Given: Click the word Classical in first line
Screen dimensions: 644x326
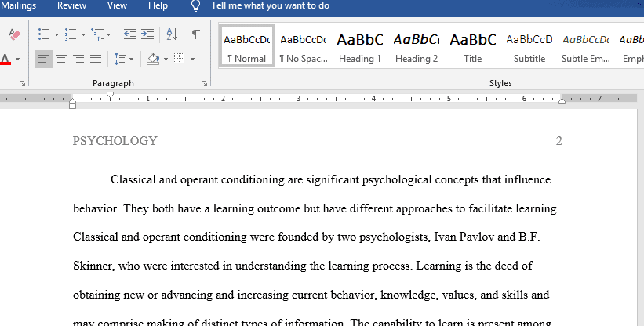Looking at the screenshot, I should click(133, 179).
